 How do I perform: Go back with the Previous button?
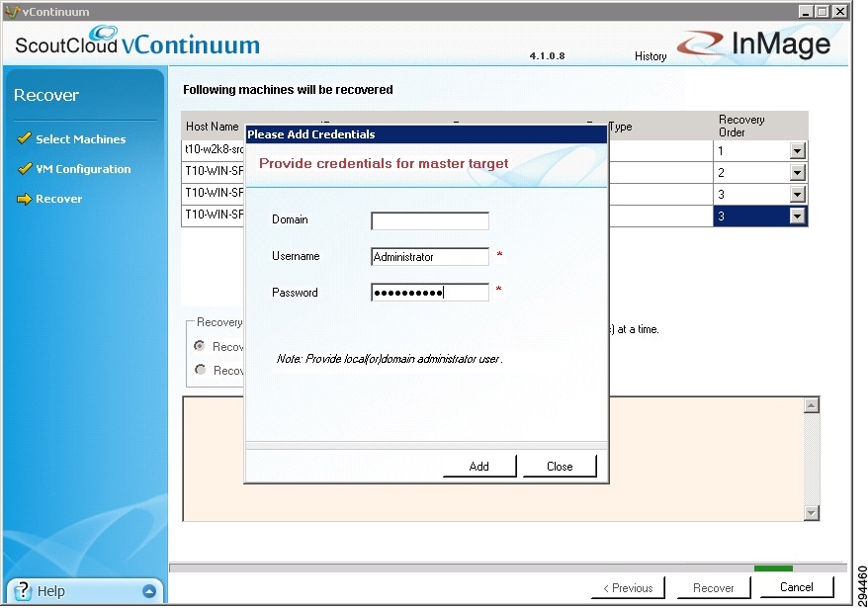[x=628, y=587]
